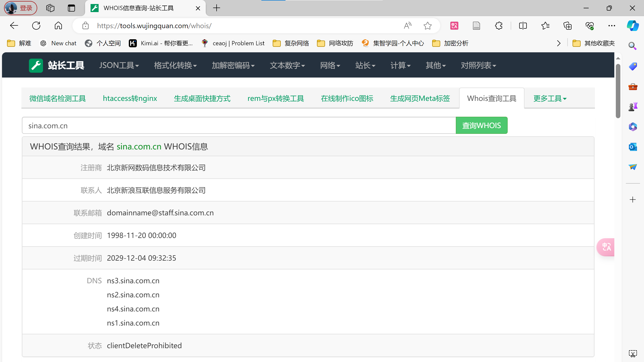Screen dimensions: 644x362
Task: Click the home page icon
Action: 58,26
